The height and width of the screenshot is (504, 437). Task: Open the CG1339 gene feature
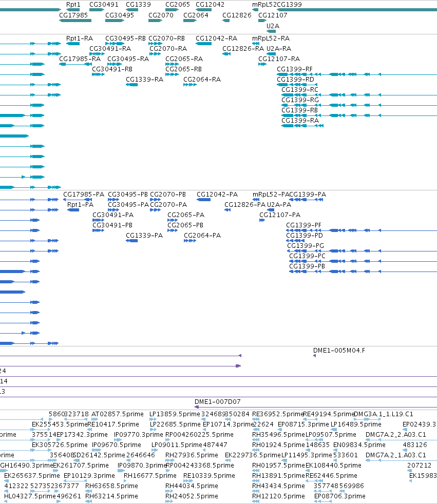click(x=132, y=10)
